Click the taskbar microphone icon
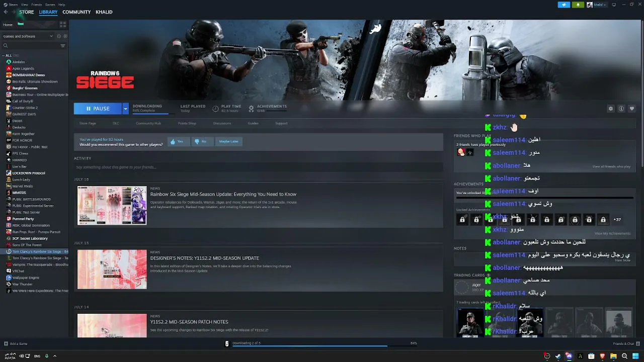The height and width of the screenshot is (362, 644). pyautogui.click(x=47, y=356)
